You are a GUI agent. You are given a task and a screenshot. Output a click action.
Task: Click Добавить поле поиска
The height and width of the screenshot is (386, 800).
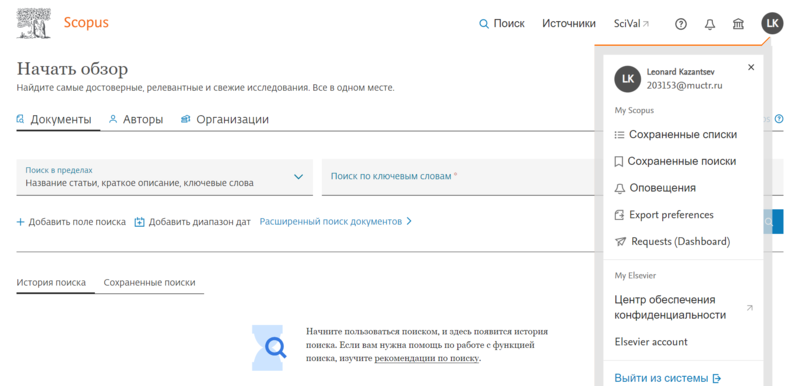[71, 222]
